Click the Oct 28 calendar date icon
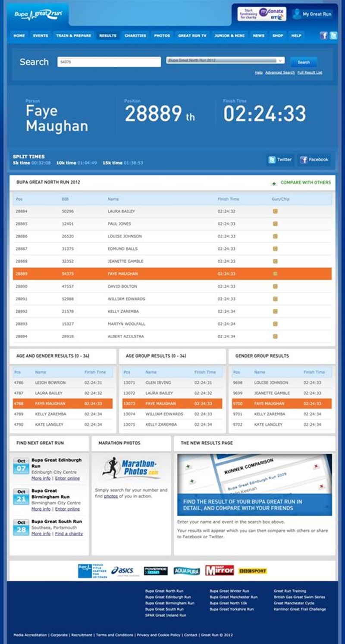 coord(21,528)
